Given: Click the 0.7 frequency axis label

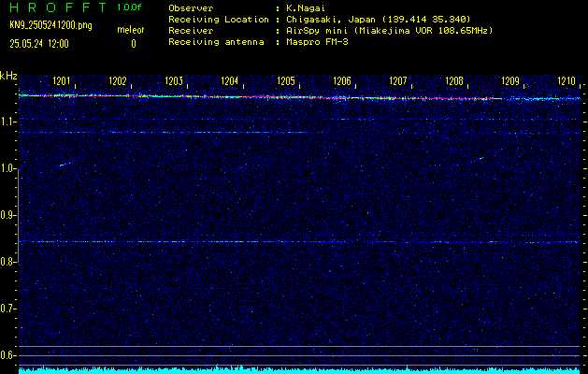Looking at the screenshot, I should coord(7,309).
